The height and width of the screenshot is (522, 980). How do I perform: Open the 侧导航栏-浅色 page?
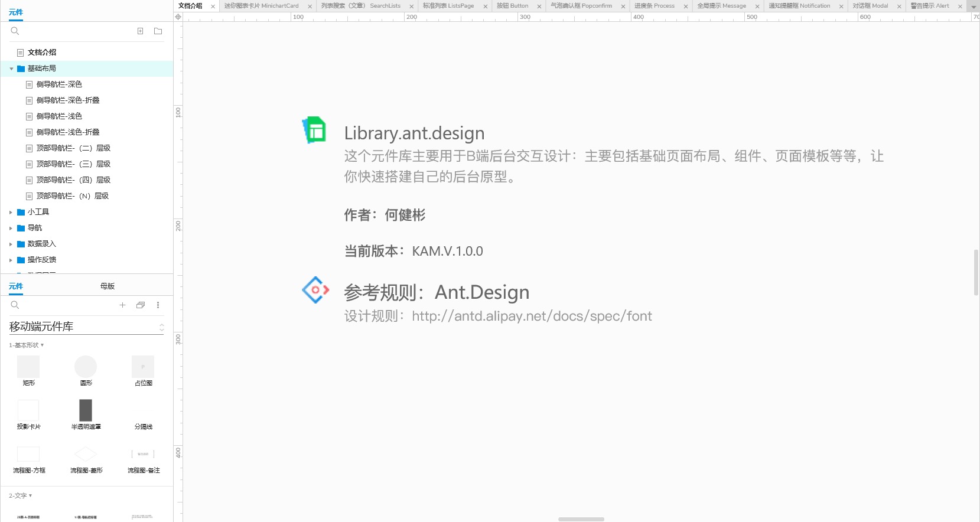pos(59,116)
